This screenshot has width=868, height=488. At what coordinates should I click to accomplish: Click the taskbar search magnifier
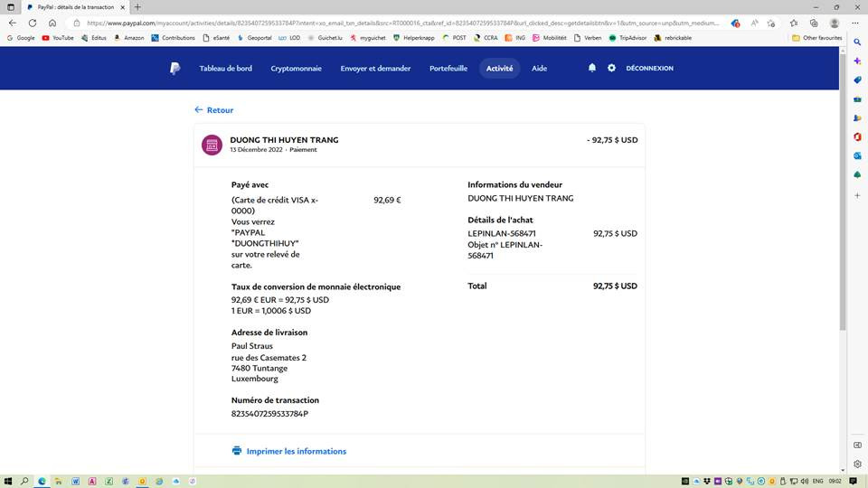[24, 482]
